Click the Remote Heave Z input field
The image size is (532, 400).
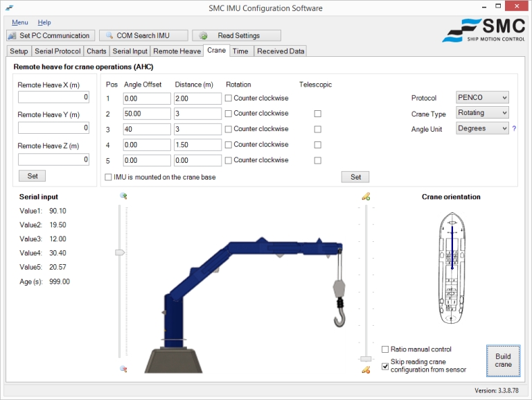click(53, 159)
